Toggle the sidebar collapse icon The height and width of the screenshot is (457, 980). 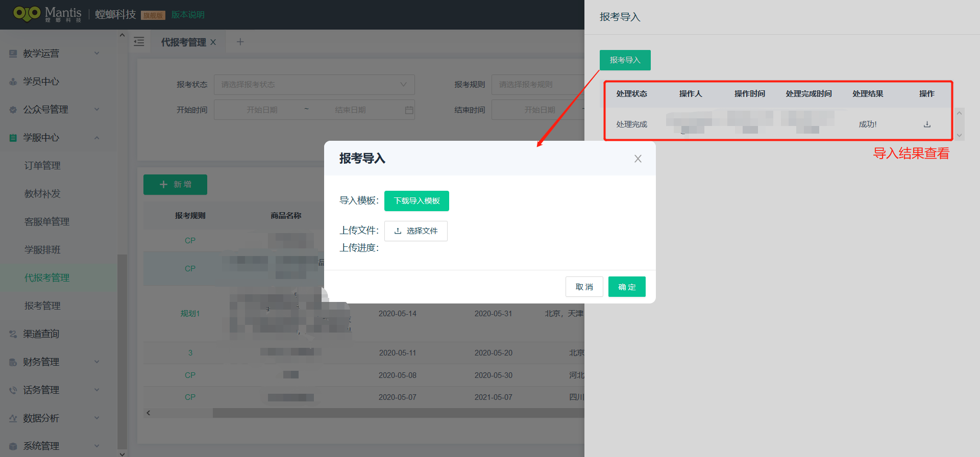coord(139,42)
